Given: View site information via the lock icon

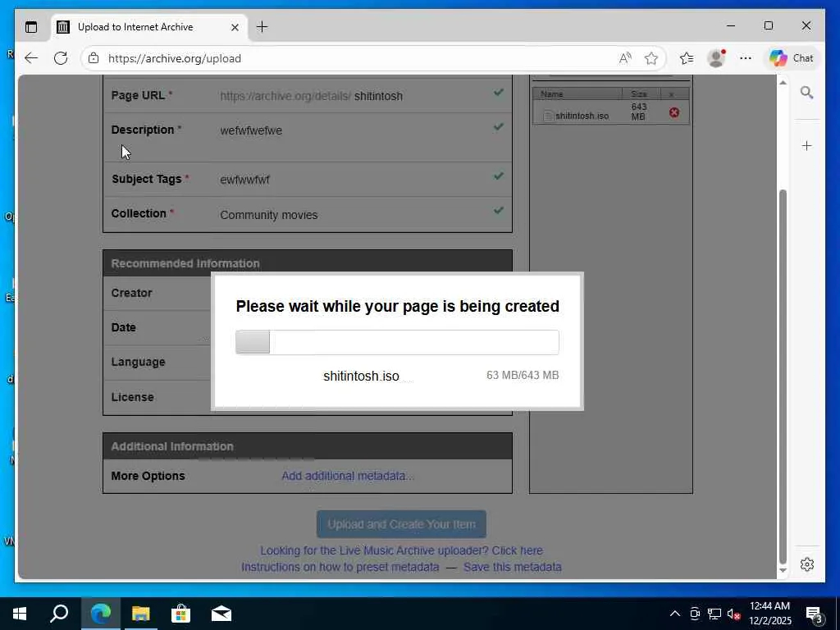Looking at the screenshot, I should pyautogui.click(x=94, y=58).
